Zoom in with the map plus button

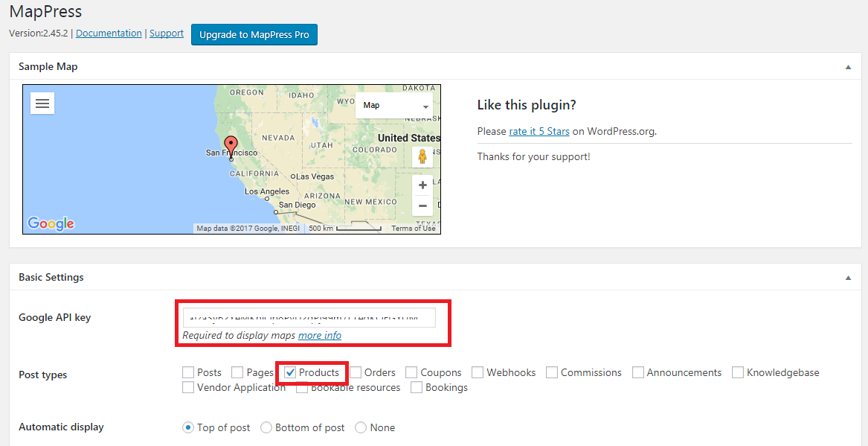pos(422,185)
